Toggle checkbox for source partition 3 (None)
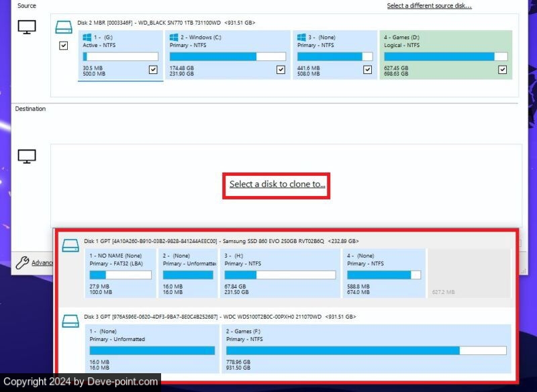Screen dimensions: 537x392 tap(367, 69)
